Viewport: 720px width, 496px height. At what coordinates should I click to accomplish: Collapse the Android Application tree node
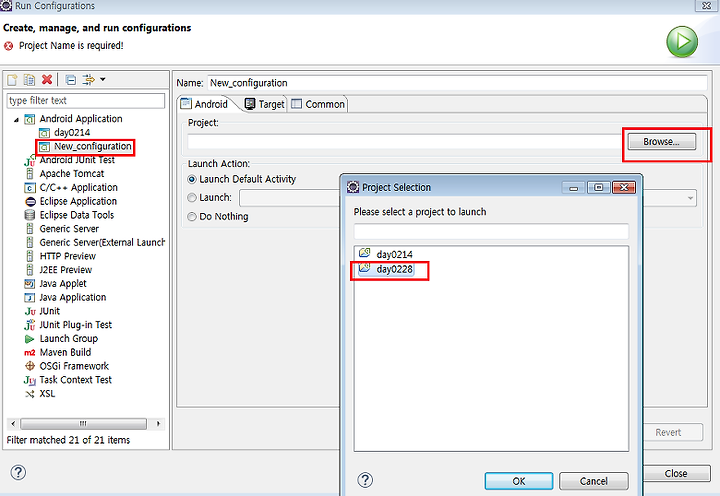pos(16,120)
